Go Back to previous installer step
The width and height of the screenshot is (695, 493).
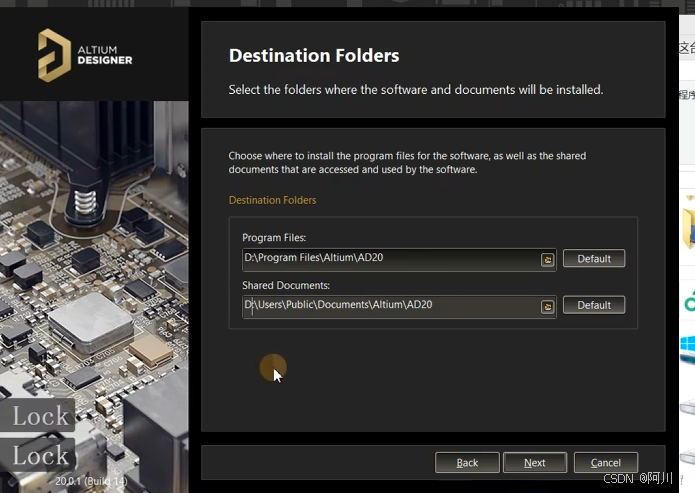point(467,462)
